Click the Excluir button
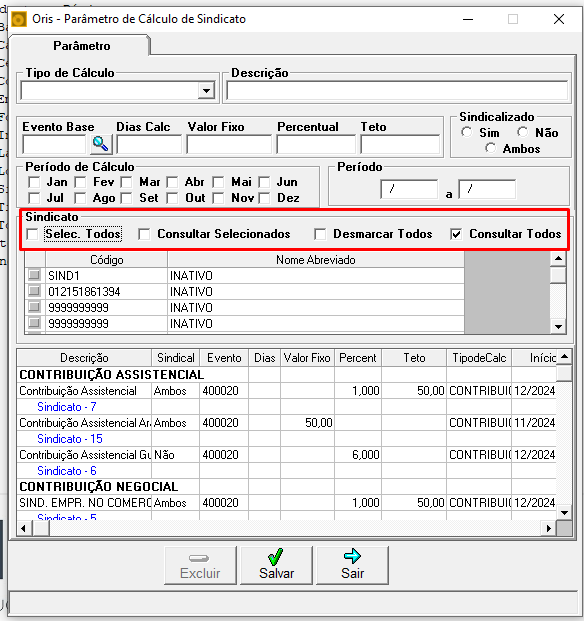 [200, 566]
